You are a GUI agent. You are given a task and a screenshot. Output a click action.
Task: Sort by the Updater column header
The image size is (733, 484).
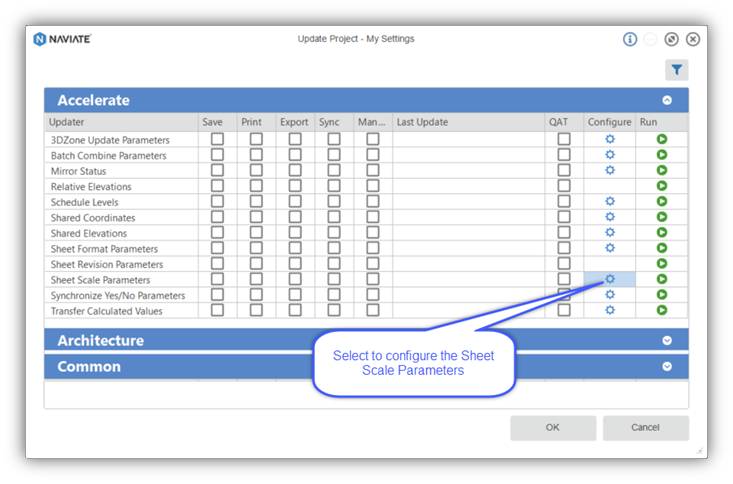pyautogui.click(x=122, y=122)
